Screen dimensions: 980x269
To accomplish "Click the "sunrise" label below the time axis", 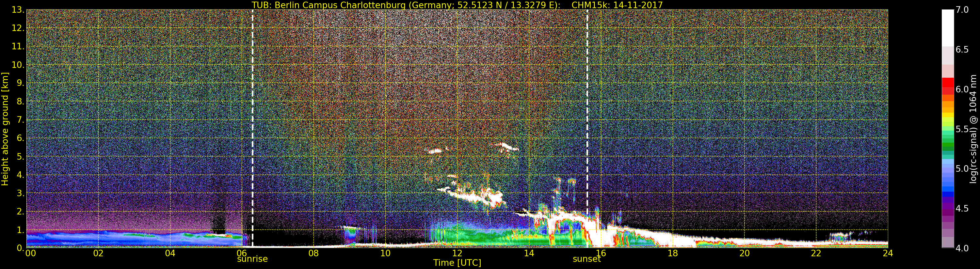I will 252,259.
